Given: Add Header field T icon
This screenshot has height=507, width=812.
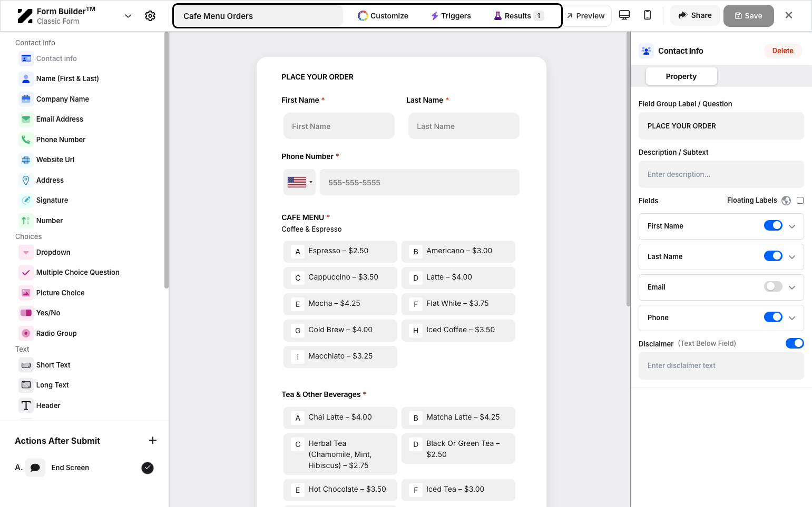Looking at the screenshot, I should [x=26, y=405].
